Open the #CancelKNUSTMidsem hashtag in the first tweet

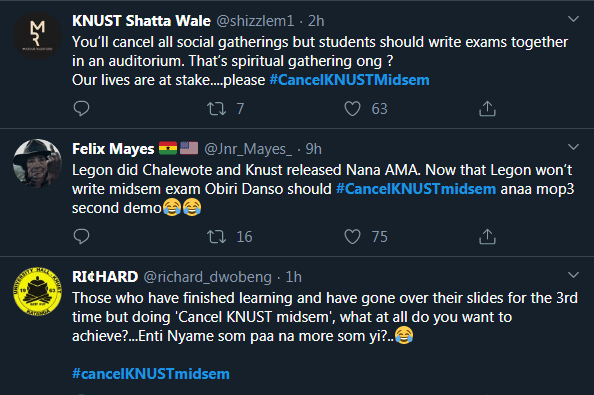[x=349, y=80]
